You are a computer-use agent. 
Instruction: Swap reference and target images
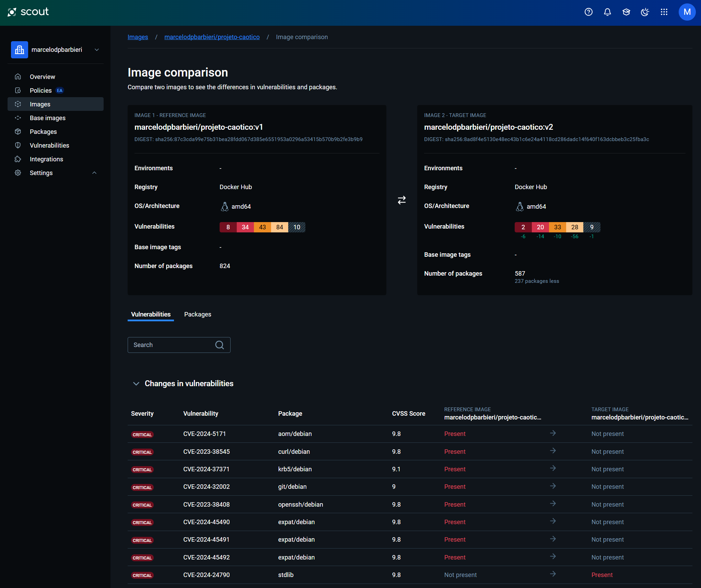pos(401,200)
